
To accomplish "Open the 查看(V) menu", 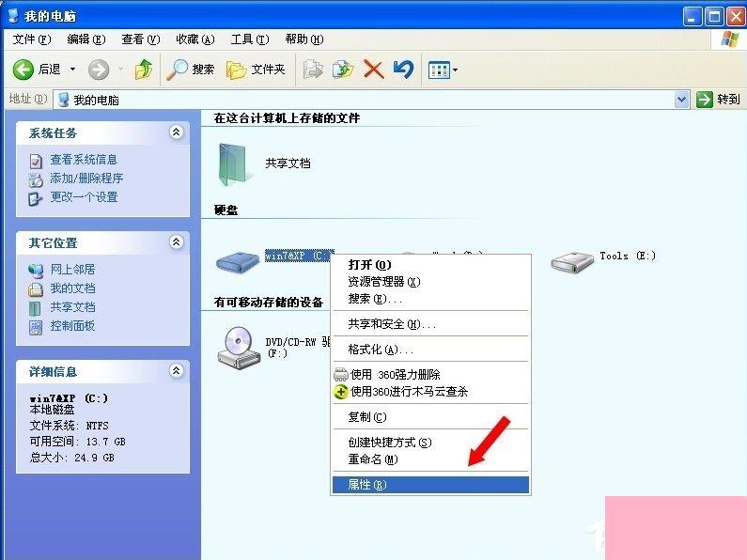I will 141,39.
